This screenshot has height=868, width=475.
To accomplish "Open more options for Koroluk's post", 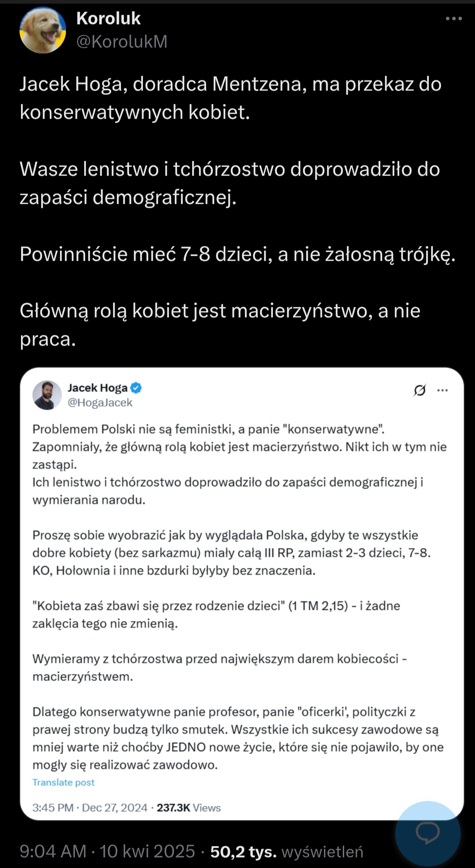I will click(x=453, y=19).
